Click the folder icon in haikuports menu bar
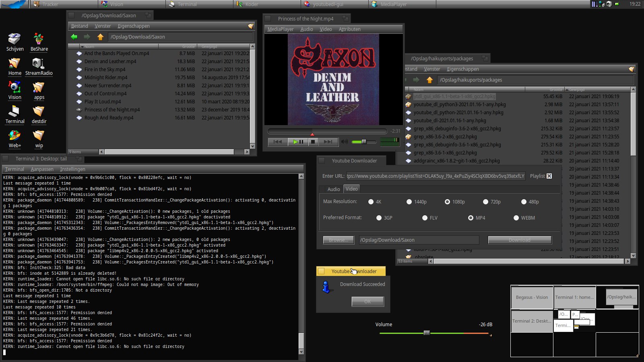 click(x=631, y=69)
